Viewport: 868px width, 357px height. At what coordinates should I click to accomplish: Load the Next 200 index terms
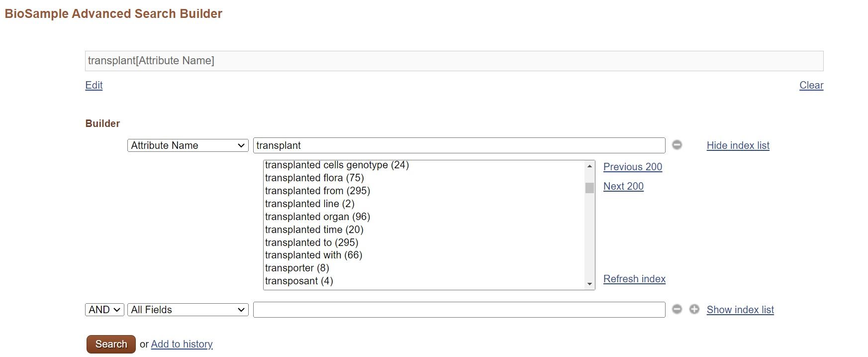[x=623, y=186]
